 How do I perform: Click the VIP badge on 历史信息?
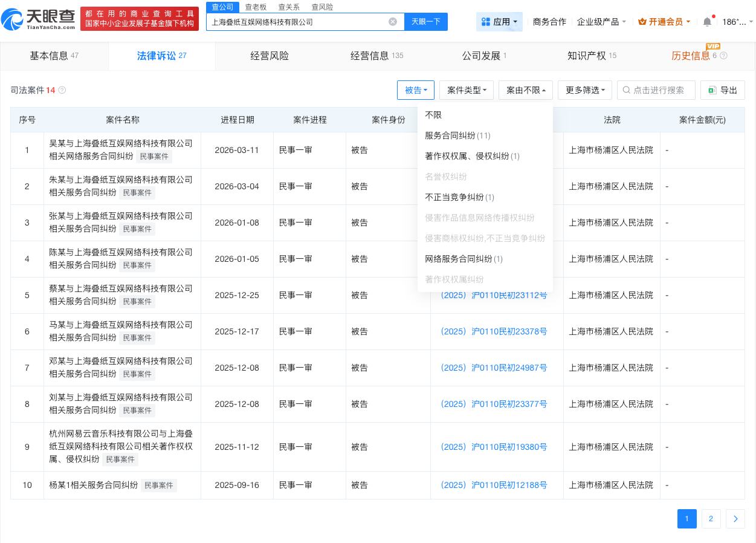click(713, 47)
